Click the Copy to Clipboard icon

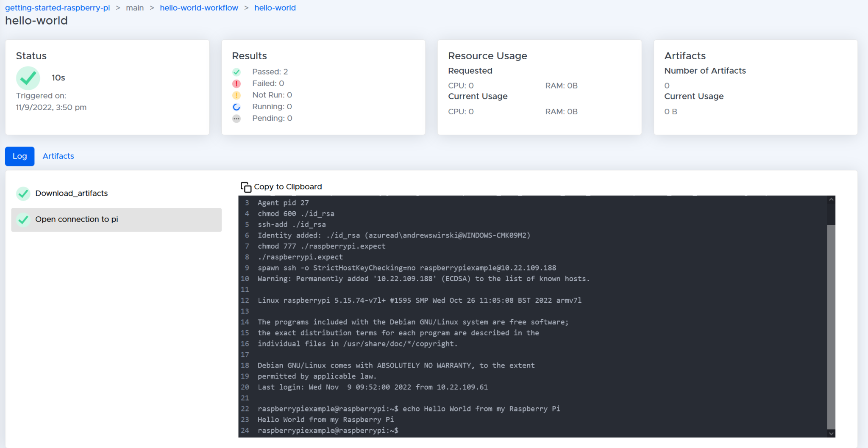point(246,187)
